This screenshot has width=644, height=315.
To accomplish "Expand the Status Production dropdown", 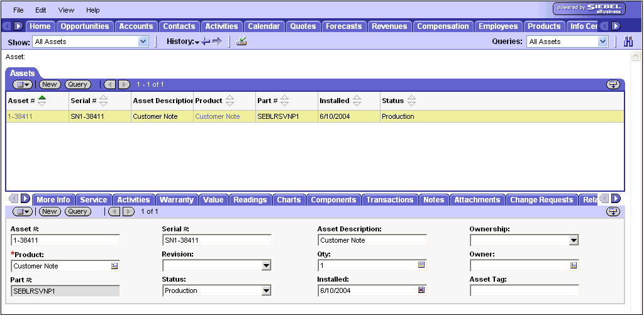I will point(267,291).
